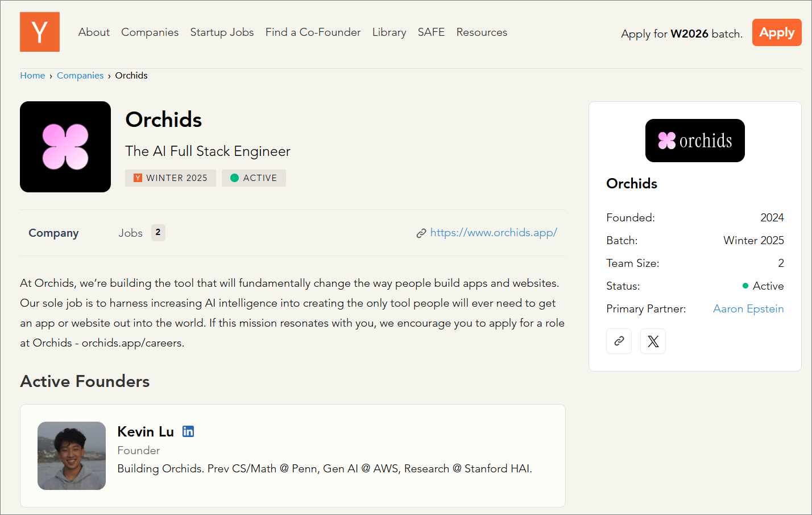Image resolution: width=812 pixels, height=515 pixels.
Task: Open the Companies menu in top navigation
Action: point(150,32)
